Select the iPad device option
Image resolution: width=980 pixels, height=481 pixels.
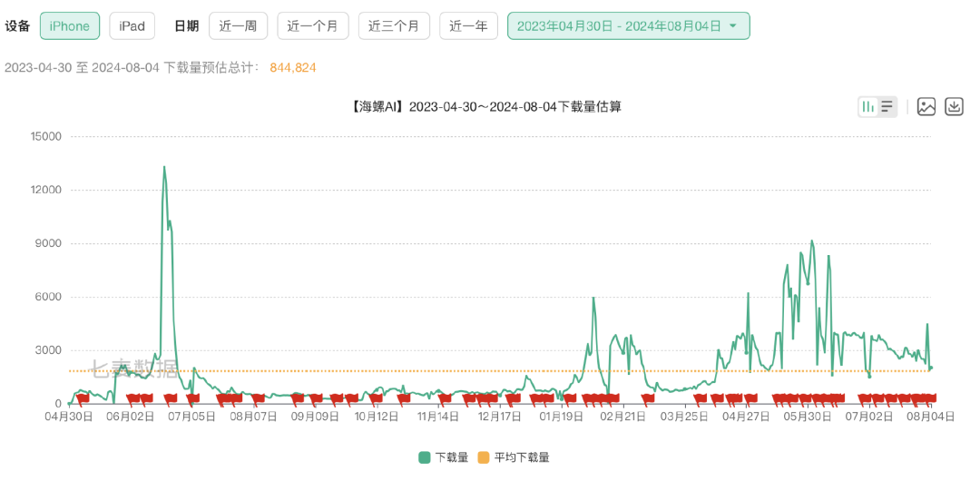pos(132,26)
